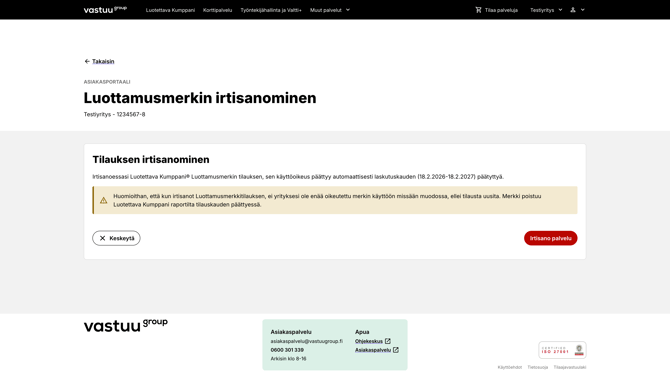This screenshot has width=670, height=376.
Task: Go back via Takaisin link
Action: click(103, 62)
